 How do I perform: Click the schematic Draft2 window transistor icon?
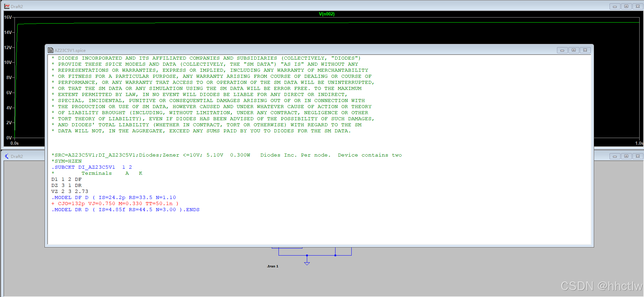pyautogui.click(x=7, y=156)
